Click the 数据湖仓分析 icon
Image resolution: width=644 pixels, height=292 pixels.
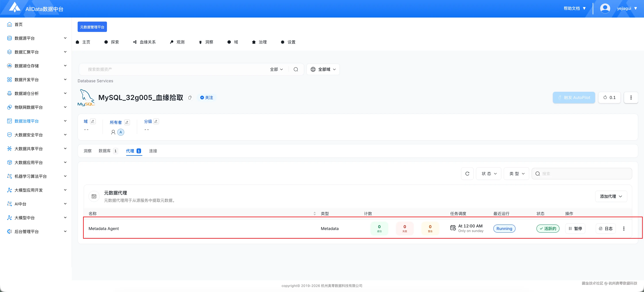[9, 93]
